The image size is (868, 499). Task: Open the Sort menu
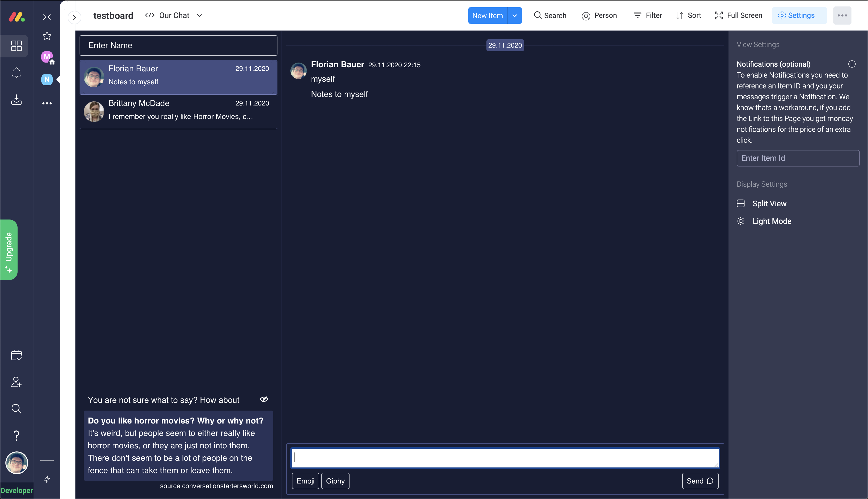[688, 16]
